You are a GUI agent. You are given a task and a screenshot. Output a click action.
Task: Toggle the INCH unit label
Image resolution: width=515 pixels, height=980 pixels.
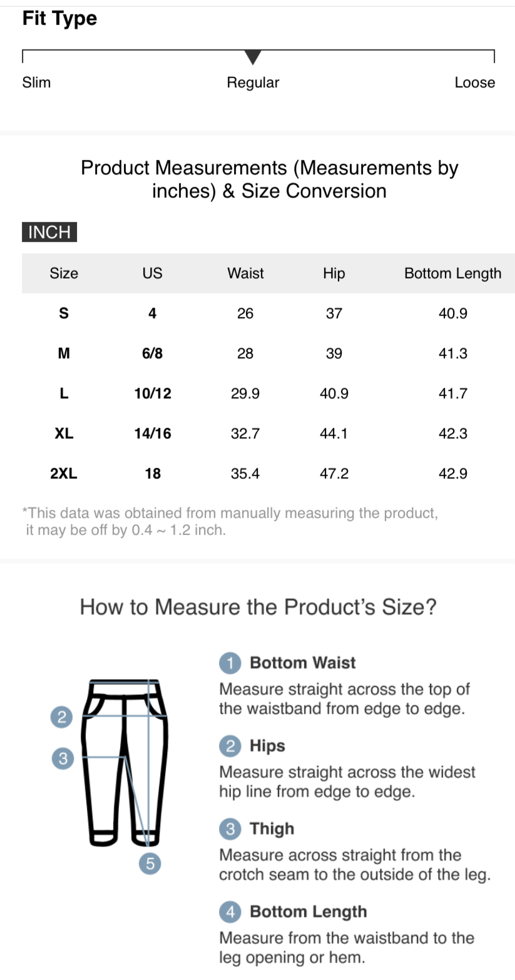(x=49, y=232)
